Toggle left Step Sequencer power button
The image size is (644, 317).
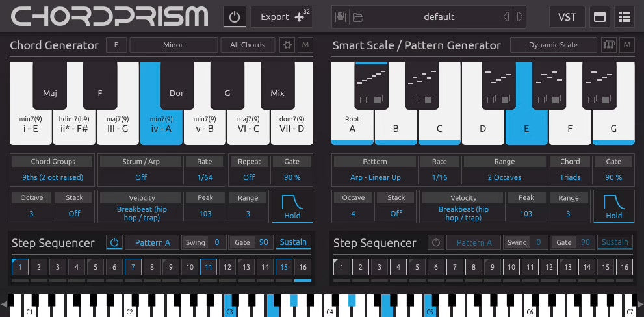point(114,242)
